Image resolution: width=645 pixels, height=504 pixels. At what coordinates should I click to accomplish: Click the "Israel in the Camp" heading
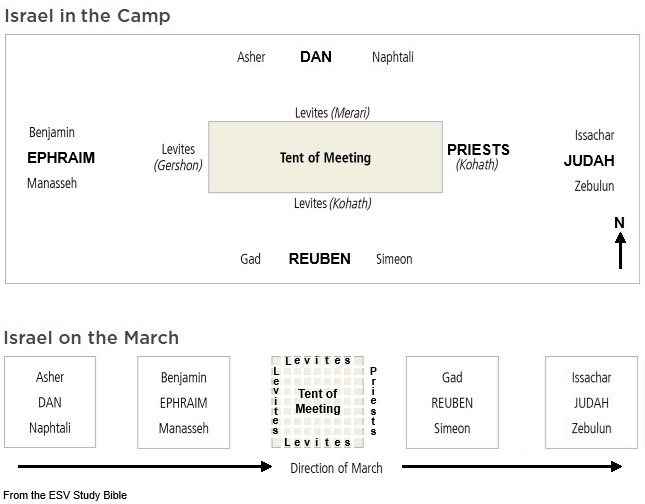click(x=87, y=16)
